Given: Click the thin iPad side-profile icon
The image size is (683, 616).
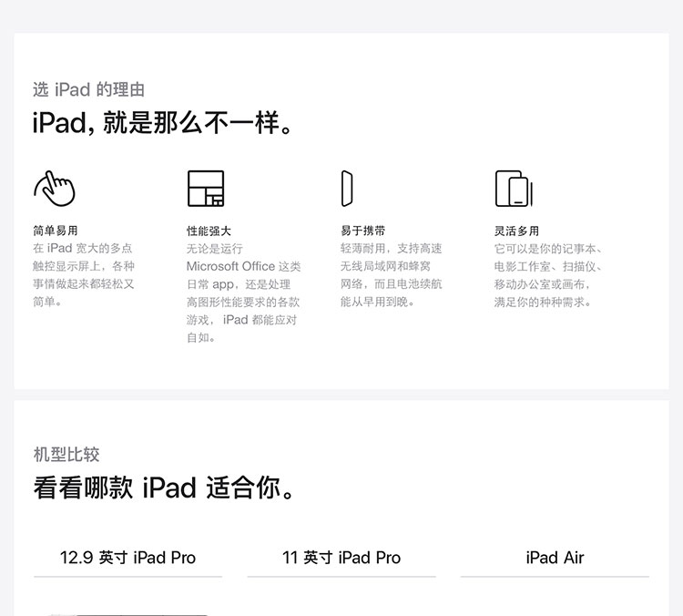Looking at the screenshot, I should pyautogui.click(x=347, y=189).
